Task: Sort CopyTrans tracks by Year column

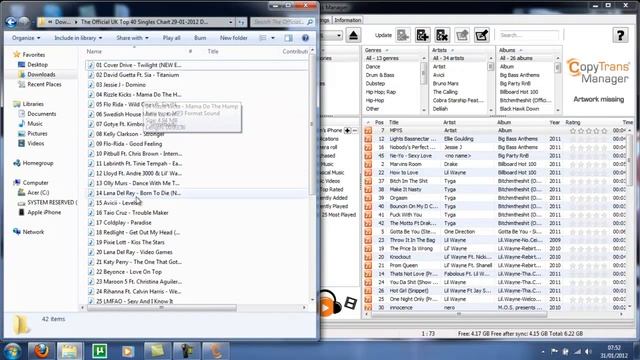Action: [554, 122]
